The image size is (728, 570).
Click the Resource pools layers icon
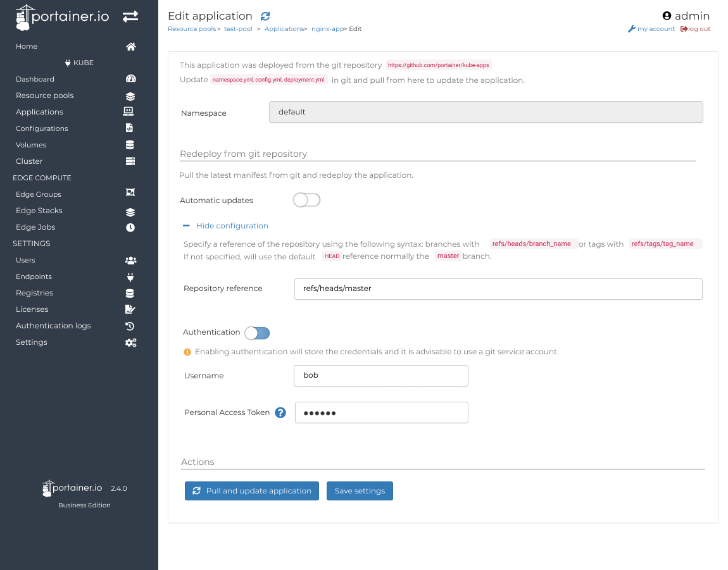click(130, 96)
